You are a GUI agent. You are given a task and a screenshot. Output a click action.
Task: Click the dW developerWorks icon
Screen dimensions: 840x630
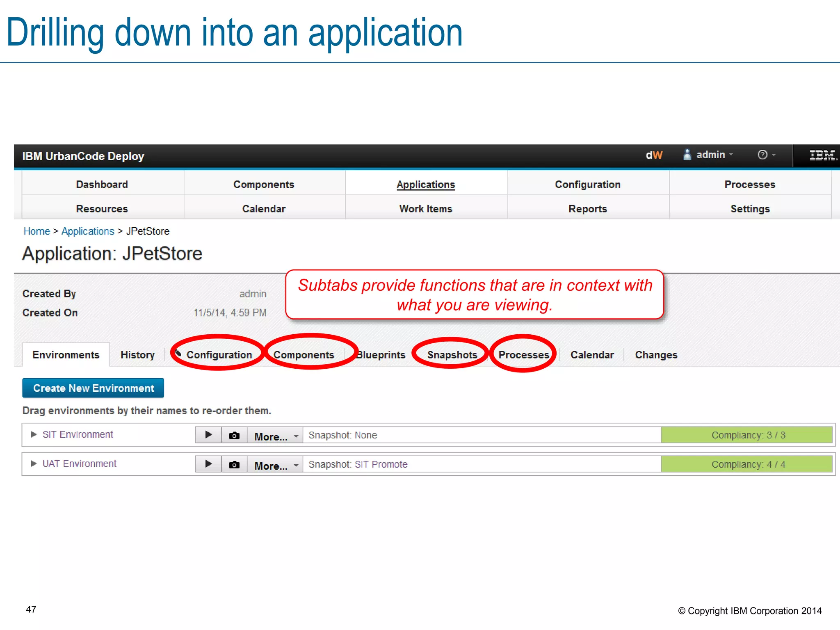coord(654,155)
